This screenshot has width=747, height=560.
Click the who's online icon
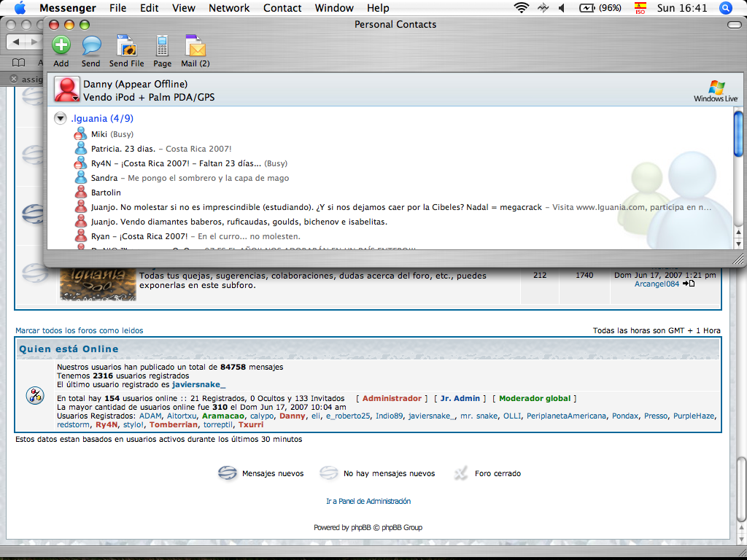(35, 395)
